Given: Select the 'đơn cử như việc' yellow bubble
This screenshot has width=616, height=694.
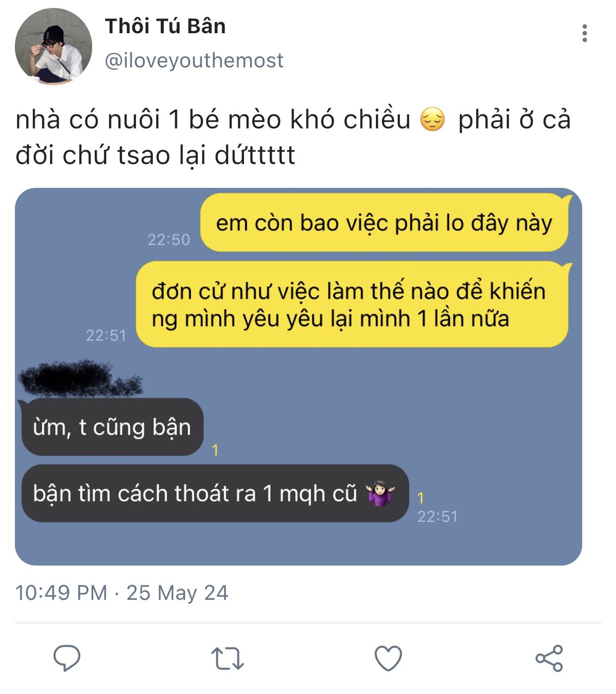Looking at the screenshot, I should tap(353, 304).
